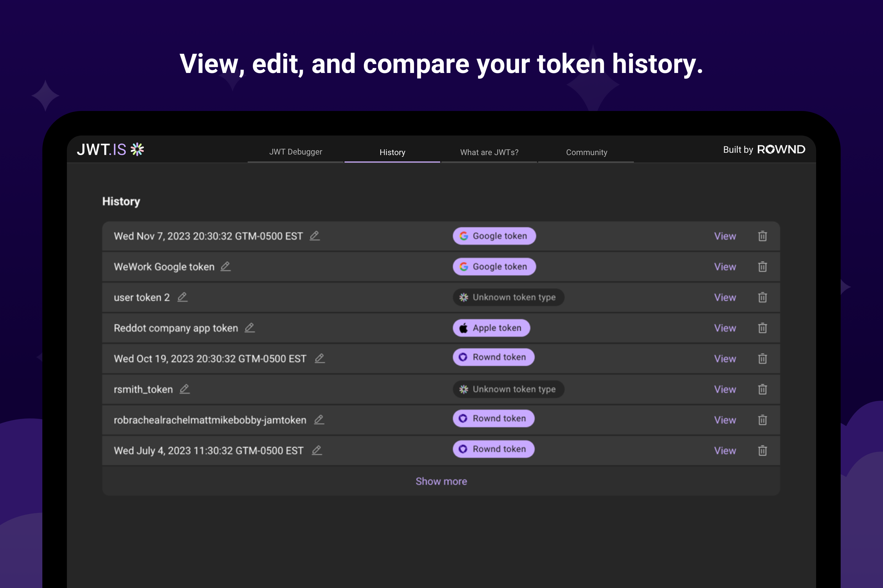The width and height of the screenshot is (883, 588).
Task: View the WeWork Google token
Action: coord(725,267)
